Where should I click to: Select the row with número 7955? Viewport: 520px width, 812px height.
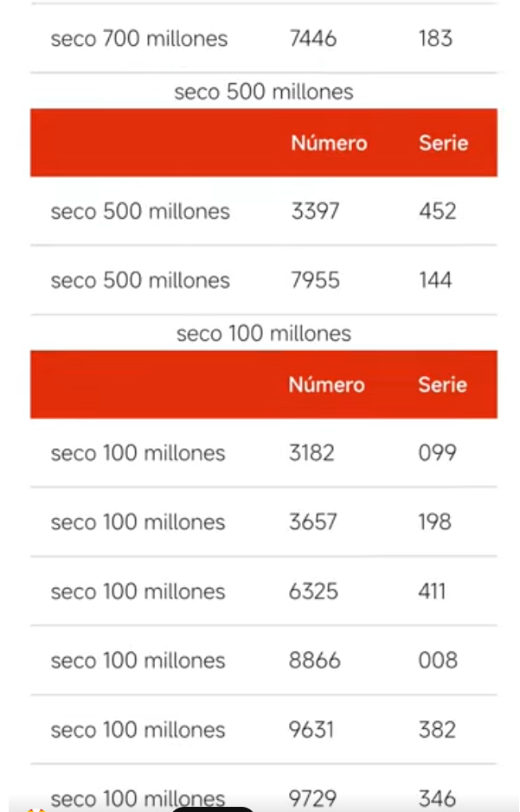[264, 280]
